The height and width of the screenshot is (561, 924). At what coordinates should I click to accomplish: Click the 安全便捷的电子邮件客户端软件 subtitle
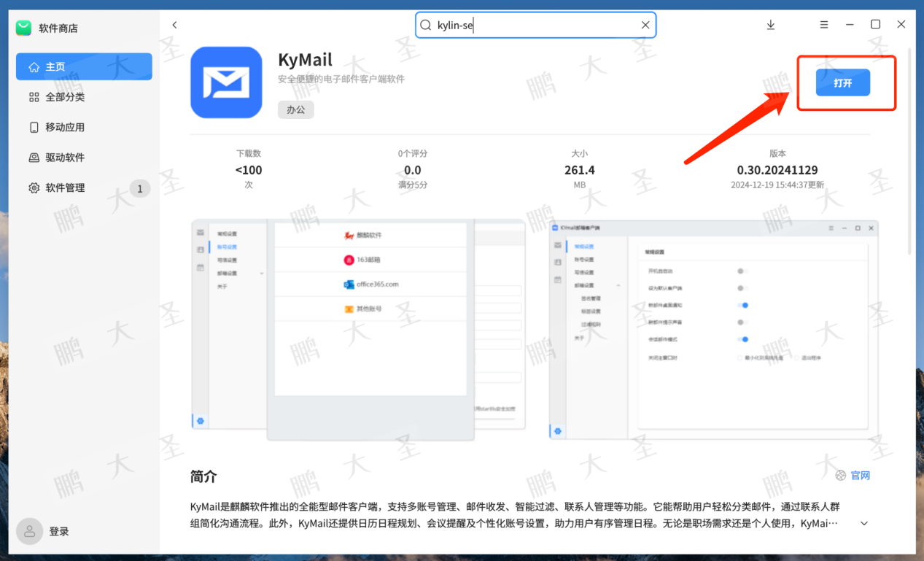click(341, 79)
